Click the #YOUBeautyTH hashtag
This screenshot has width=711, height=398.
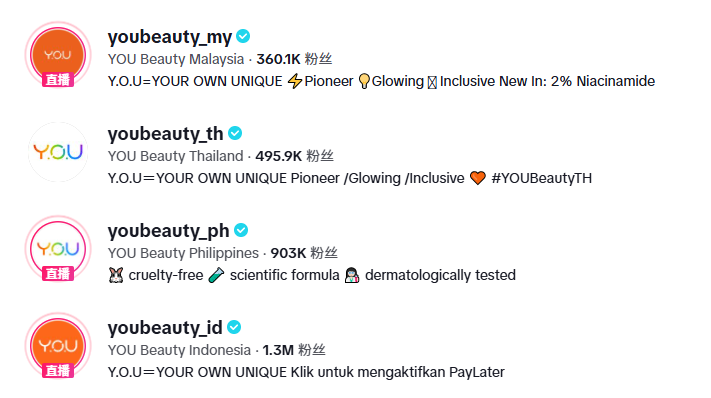point(541,178)
